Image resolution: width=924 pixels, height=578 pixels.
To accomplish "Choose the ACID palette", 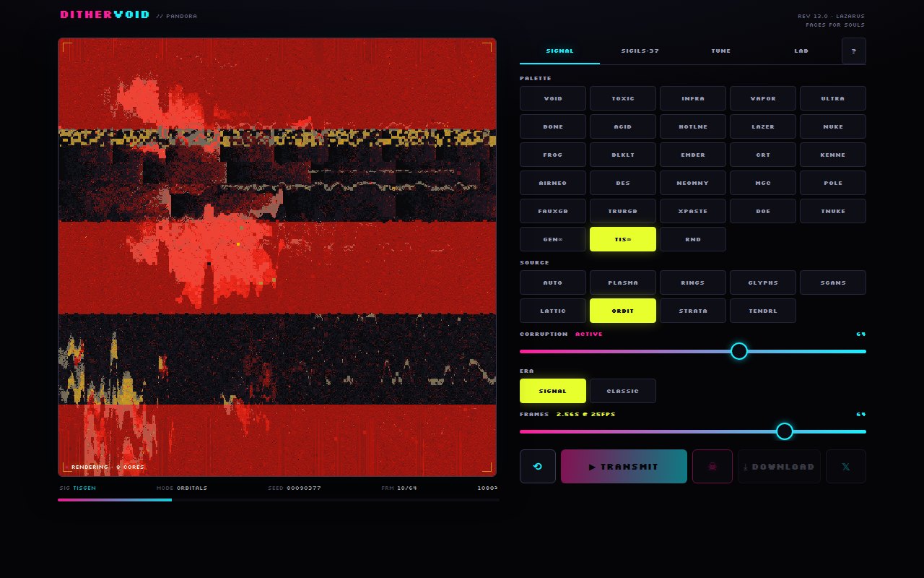I will click(623, 126).
